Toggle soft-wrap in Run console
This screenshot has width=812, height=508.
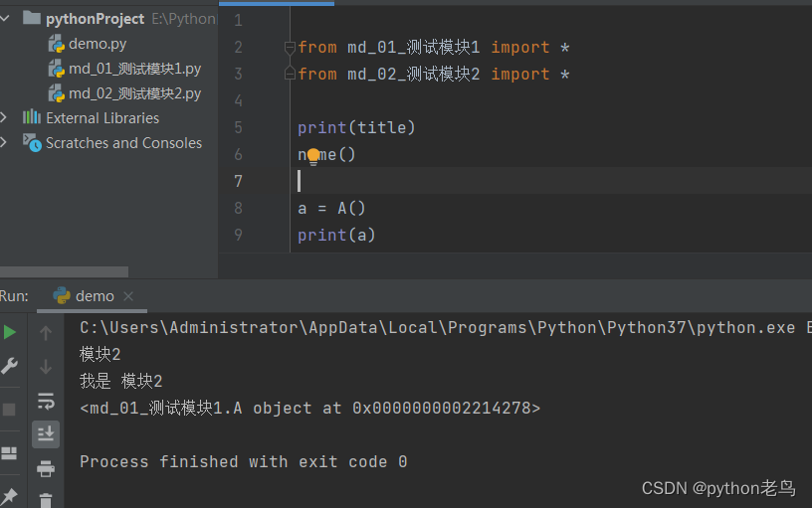[x=46, y=401]
